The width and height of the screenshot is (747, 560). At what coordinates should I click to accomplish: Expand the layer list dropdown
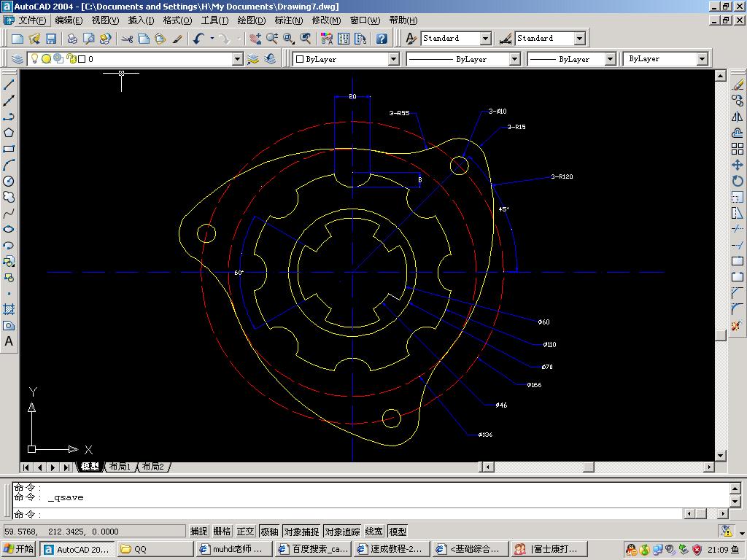tap(237, 59)
